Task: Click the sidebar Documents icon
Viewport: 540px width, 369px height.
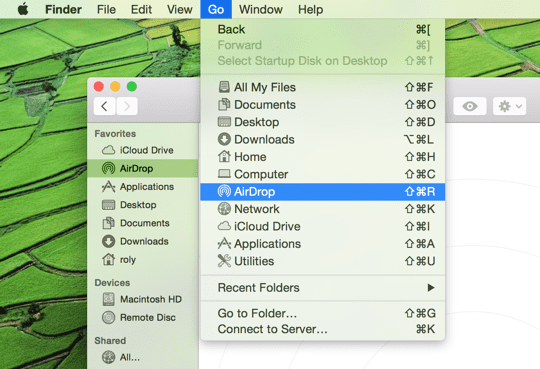Action: tap(108, 223)
